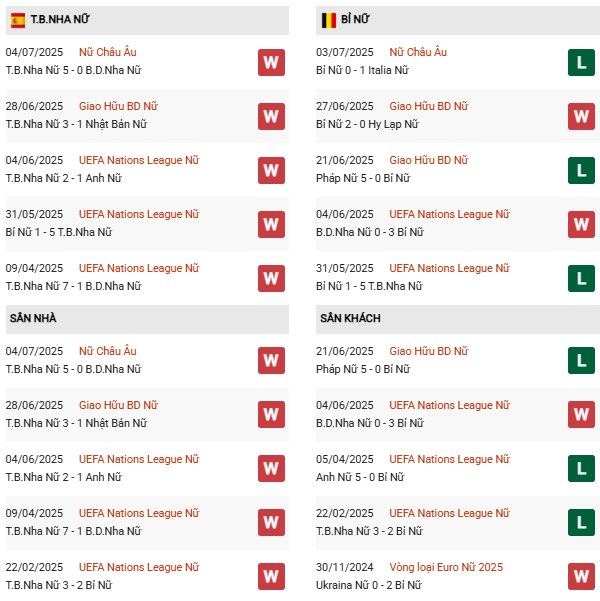
Task: Open the Sân Nhà section header
Action: point(34,318)
